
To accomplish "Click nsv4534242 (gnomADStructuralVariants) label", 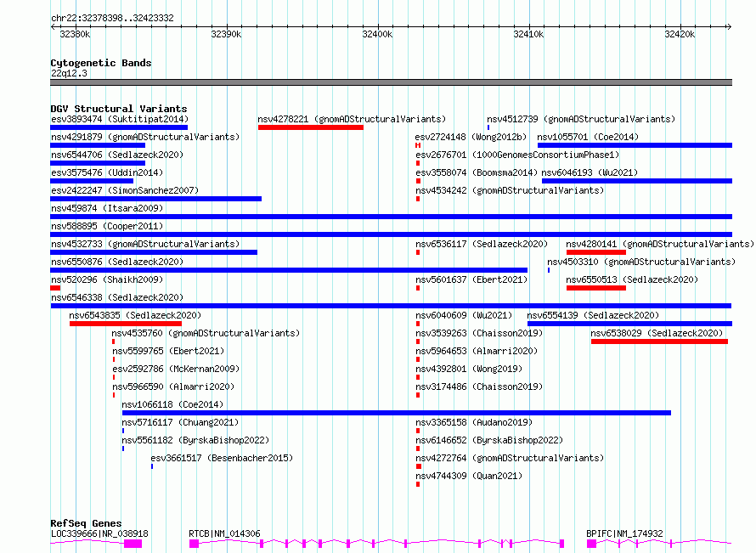I will tap(510, 190).
